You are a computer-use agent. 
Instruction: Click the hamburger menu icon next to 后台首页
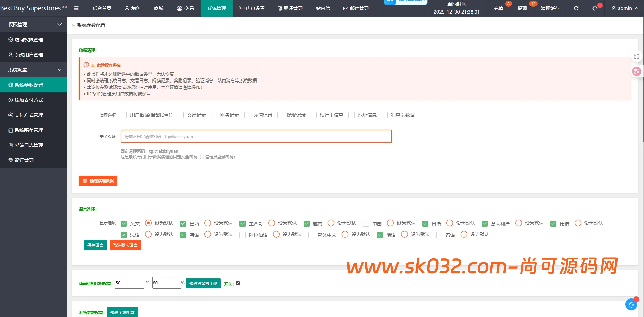coord(76,8)
